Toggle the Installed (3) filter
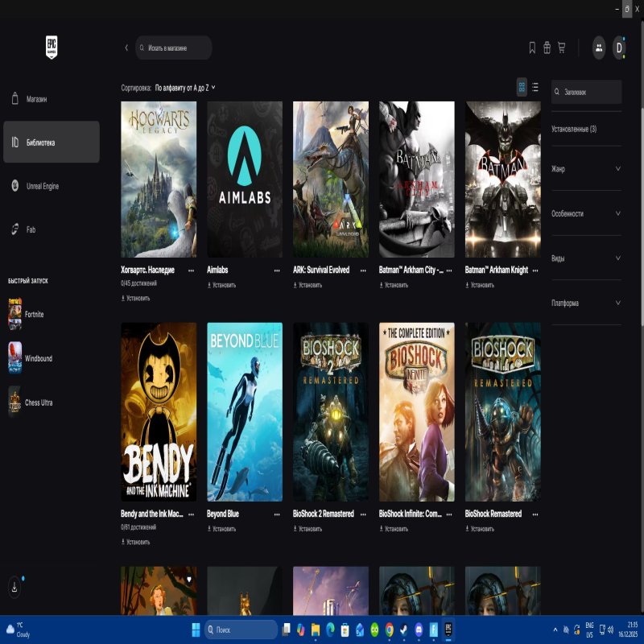The image size is (644, 644). (574, 129)
